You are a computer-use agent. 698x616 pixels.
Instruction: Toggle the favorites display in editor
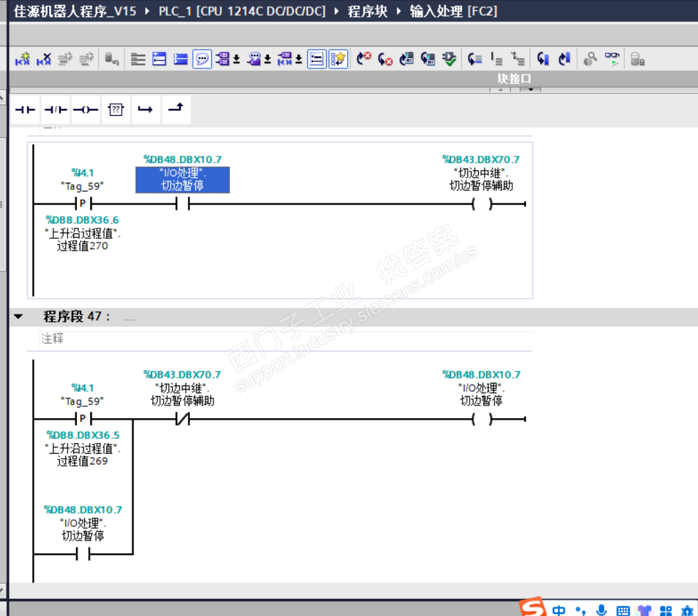tap(338, 59)
